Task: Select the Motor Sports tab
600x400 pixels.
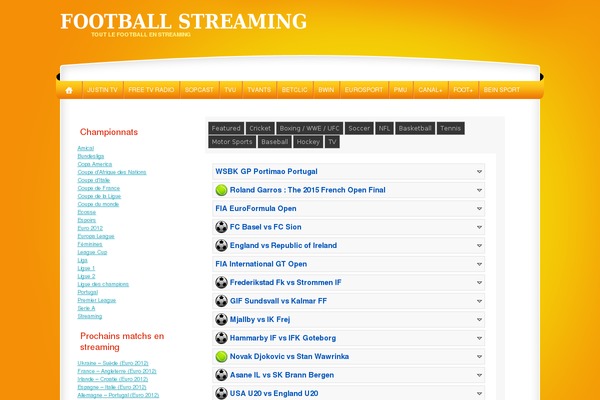Action: tap(232, 142)
